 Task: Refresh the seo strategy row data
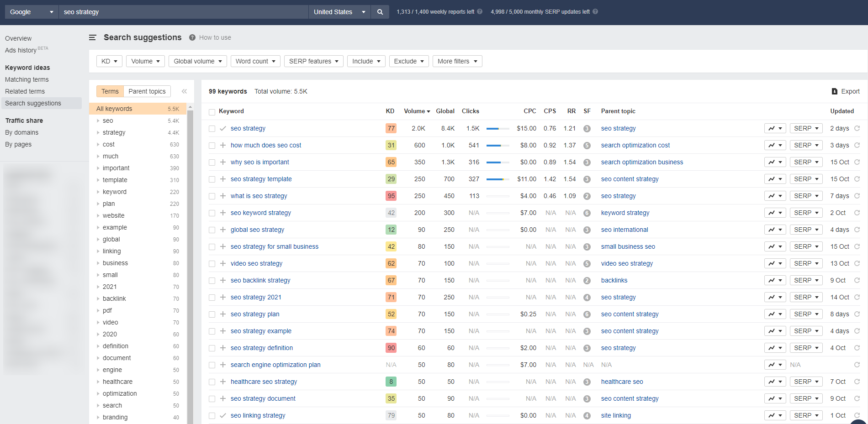(857, 128)
